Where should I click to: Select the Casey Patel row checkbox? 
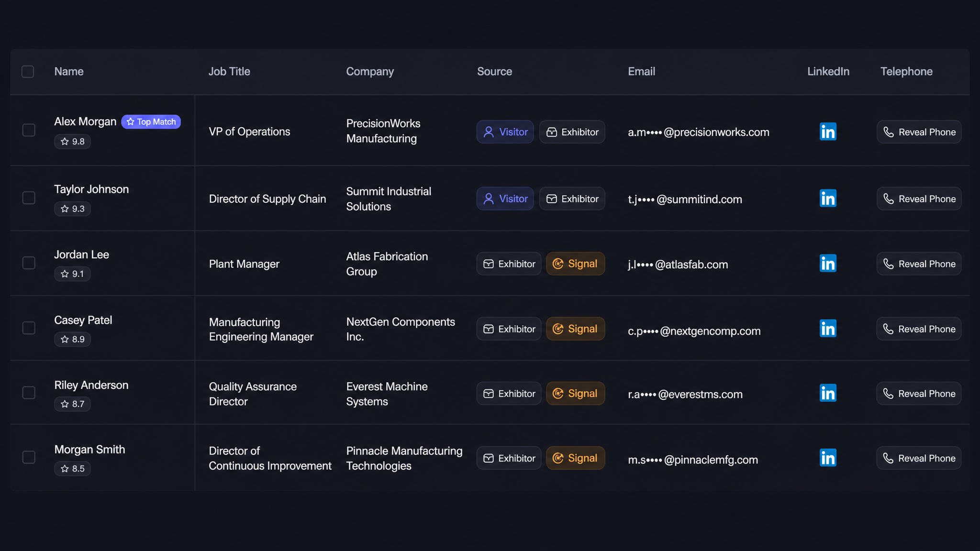point(29,328)
